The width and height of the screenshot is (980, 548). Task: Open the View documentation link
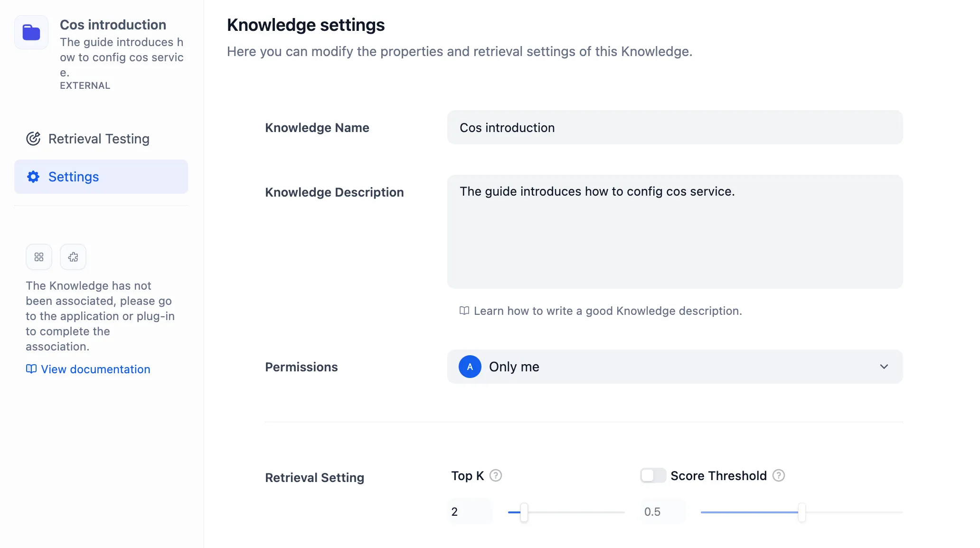pyautogui.click(x=95, y=369)
